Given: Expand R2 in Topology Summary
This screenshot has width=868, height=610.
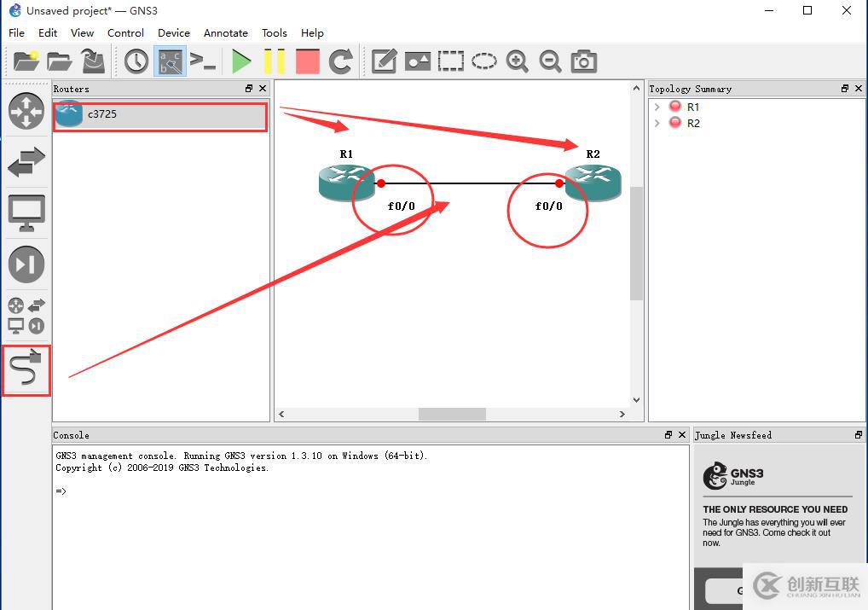Looking at the screenshot, I should tap(657, 123).
